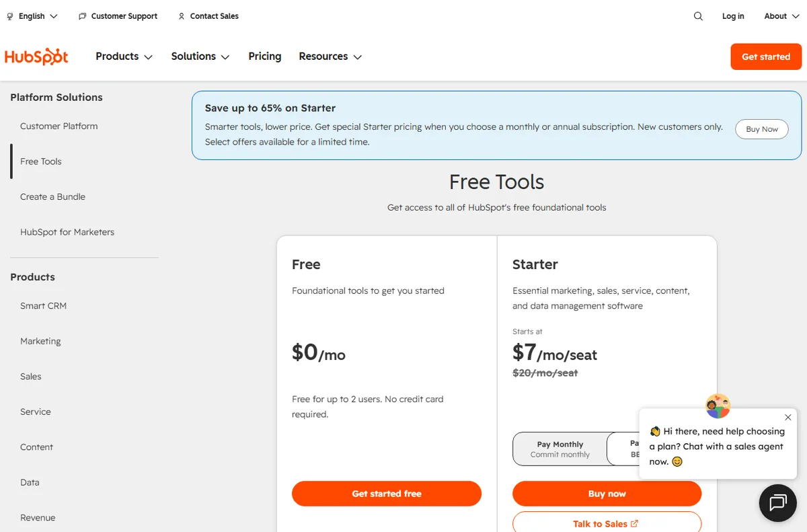Open the Solutions dropdown menu
The image size is (807, 532).
coord(200,56)
